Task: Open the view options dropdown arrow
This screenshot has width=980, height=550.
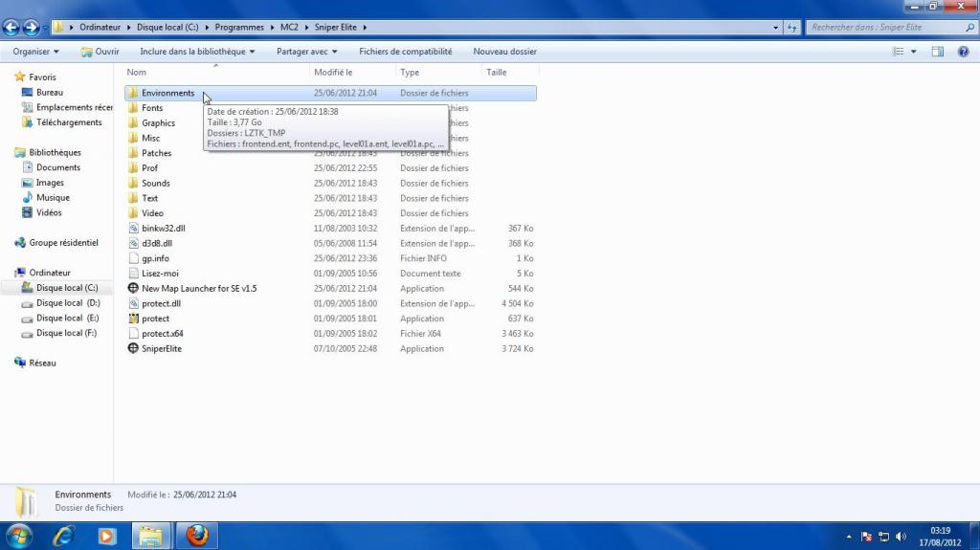Action: [x=914, y=52]
